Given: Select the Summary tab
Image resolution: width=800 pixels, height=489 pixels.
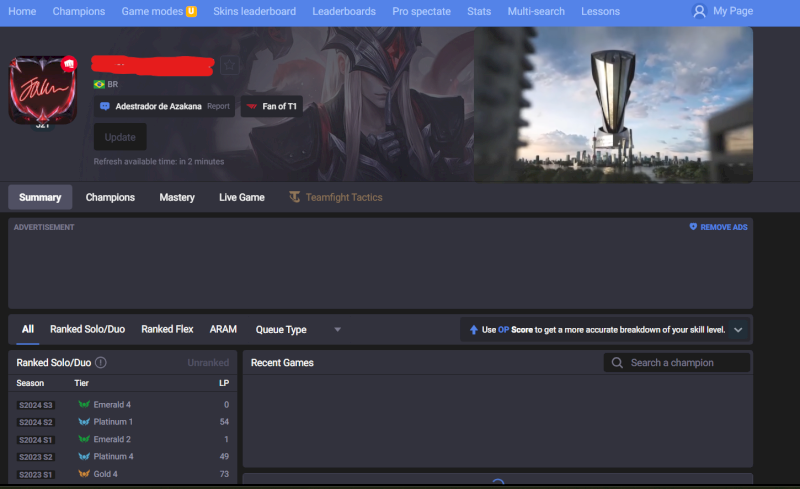Looking at the screenshot, I should (40, 197).
